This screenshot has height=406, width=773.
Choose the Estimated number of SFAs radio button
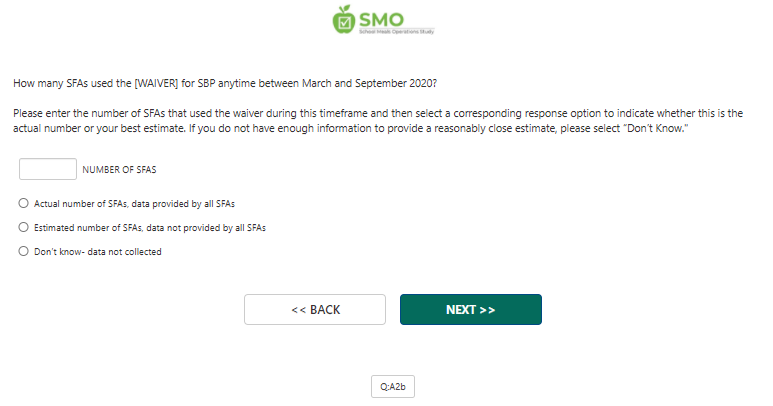coord(24,227)
